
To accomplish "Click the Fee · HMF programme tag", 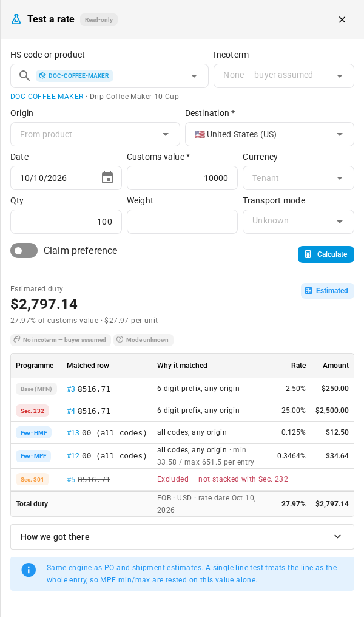I will 33,433.
